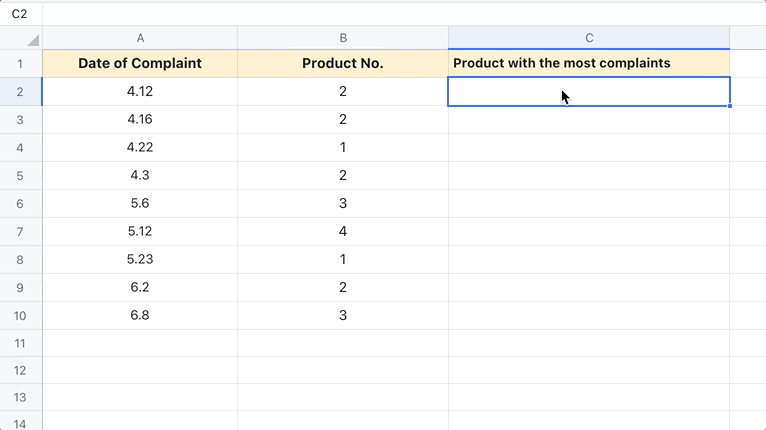Click the cell with date 6.8

[x=140, y=315]
